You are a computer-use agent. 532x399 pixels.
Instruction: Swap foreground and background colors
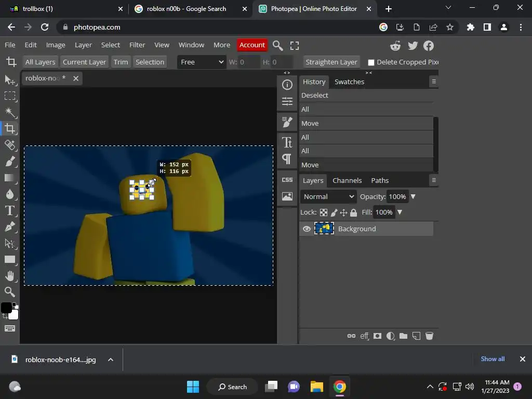click(5, 316)
